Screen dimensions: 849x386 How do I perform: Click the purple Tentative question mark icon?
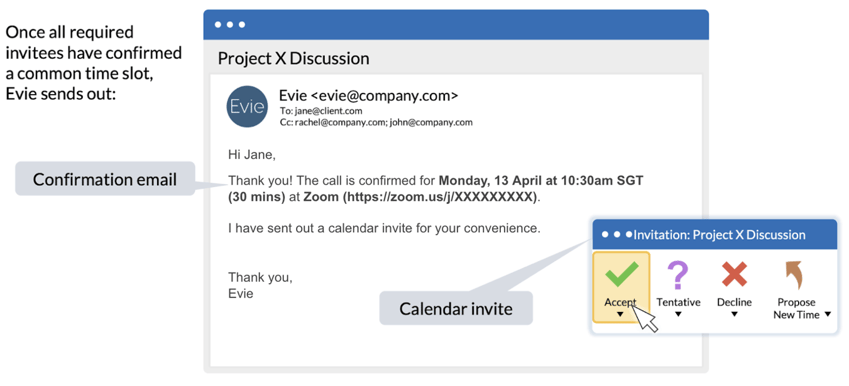678,274
